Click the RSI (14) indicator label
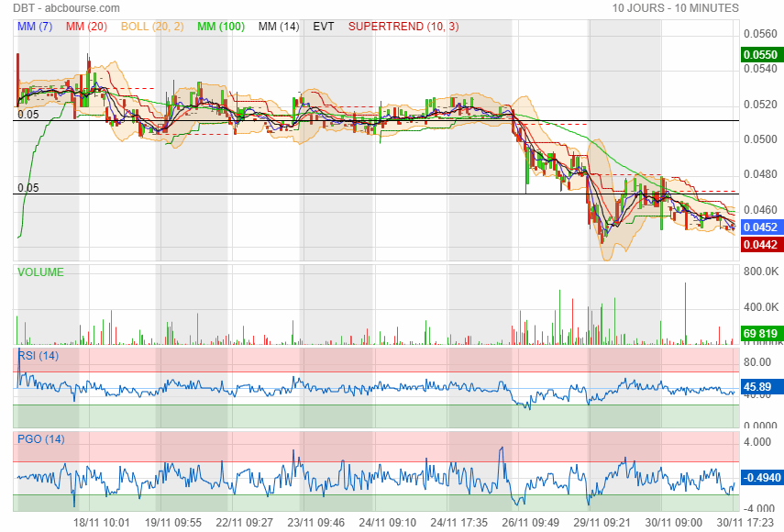 [38, 356]
